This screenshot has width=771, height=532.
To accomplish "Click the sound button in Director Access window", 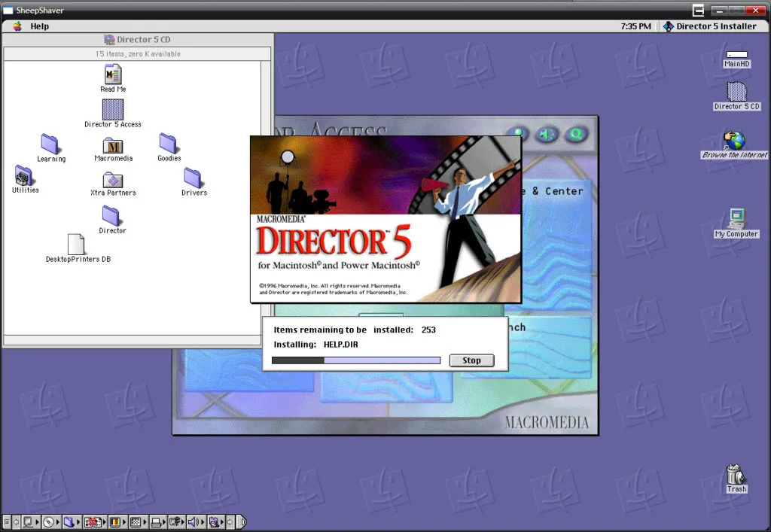I will [547, 134].
